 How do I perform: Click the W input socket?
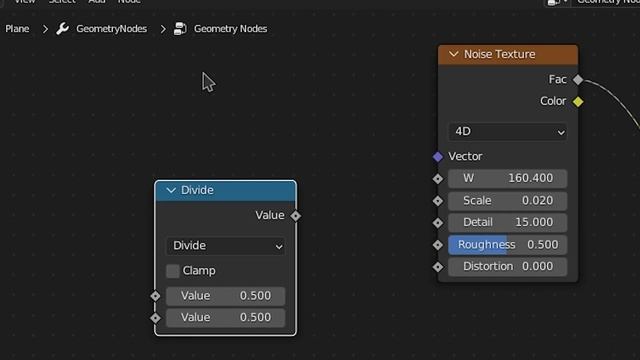[438, 178]
